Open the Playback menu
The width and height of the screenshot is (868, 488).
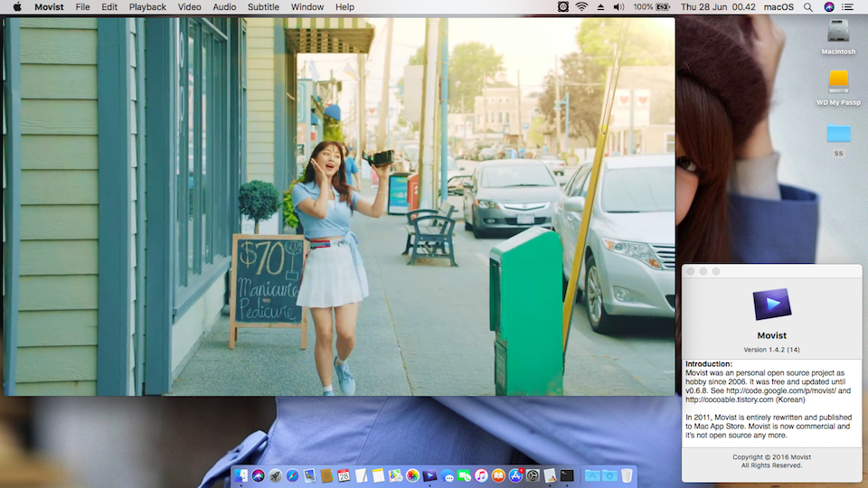pos(147,7)
